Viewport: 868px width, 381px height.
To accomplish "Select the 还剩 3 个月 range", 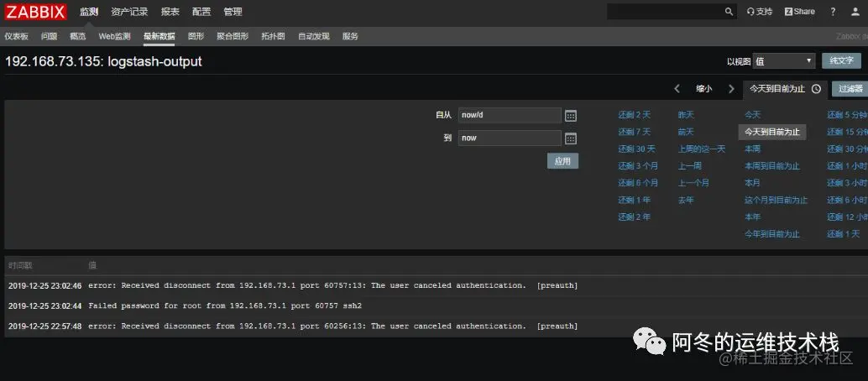I will 638,166.
